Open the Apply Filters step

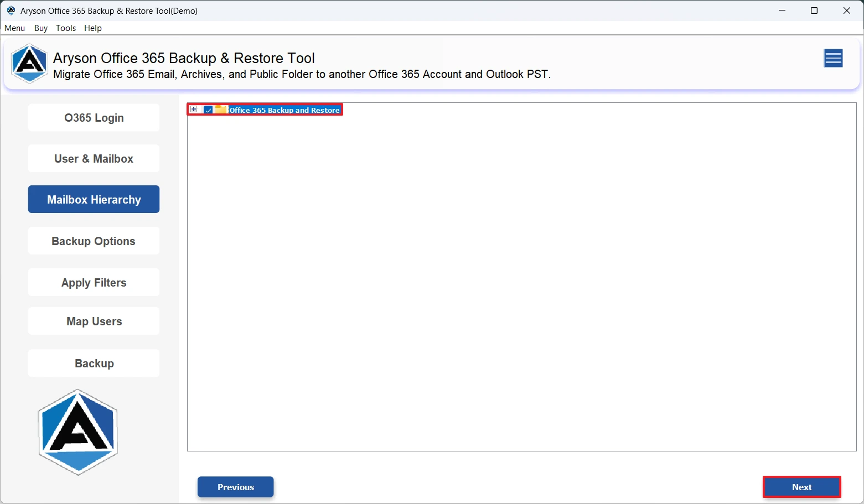point(94,283)
